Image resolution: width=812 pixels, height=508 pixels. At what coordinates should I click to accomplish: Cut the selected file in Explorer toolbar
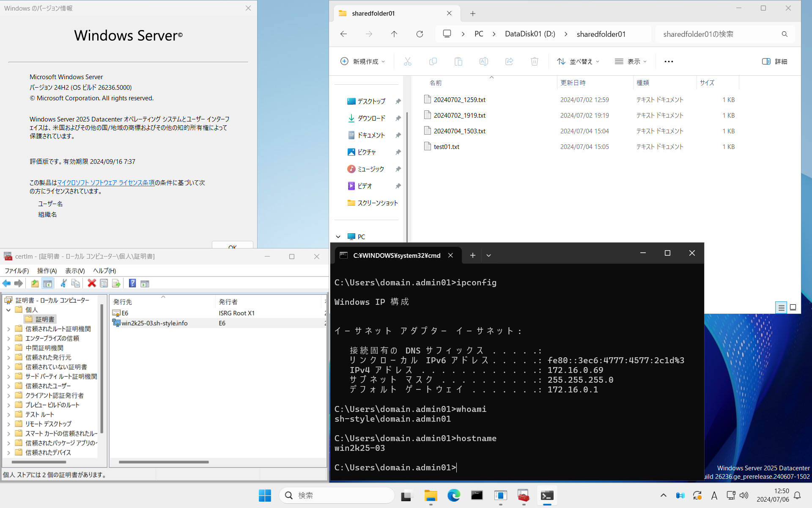[x=407, y=61]
